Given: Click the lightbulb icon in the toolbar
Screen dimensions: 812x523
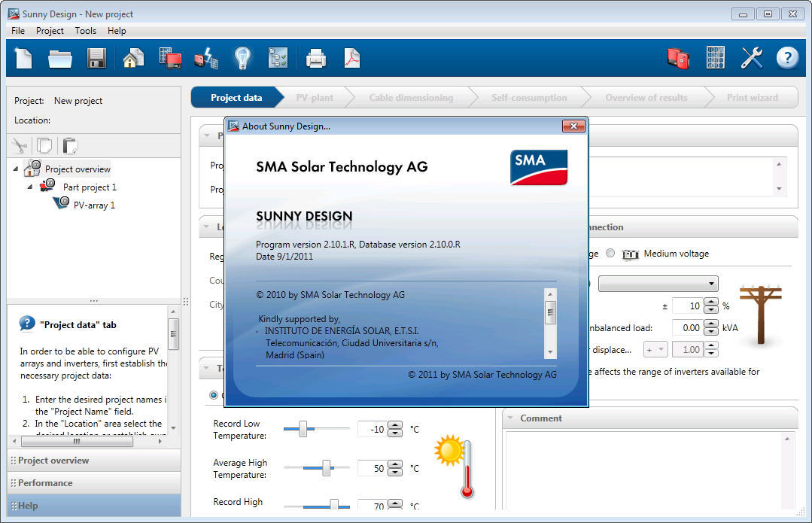Looking at the screenshot, I should click(x=242, y=58).
